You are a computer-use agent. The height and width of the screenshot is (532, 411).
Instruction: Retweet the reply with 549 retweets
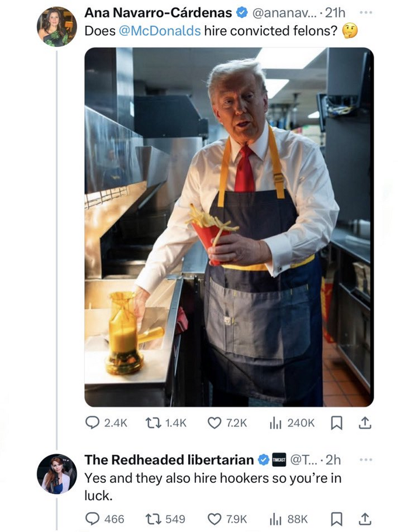pos(165,519)
